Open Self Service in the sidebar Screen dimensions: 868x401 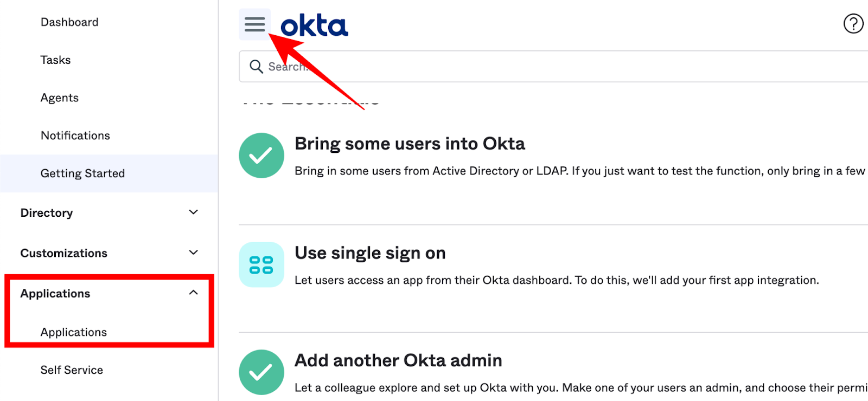tap(72, 370)
